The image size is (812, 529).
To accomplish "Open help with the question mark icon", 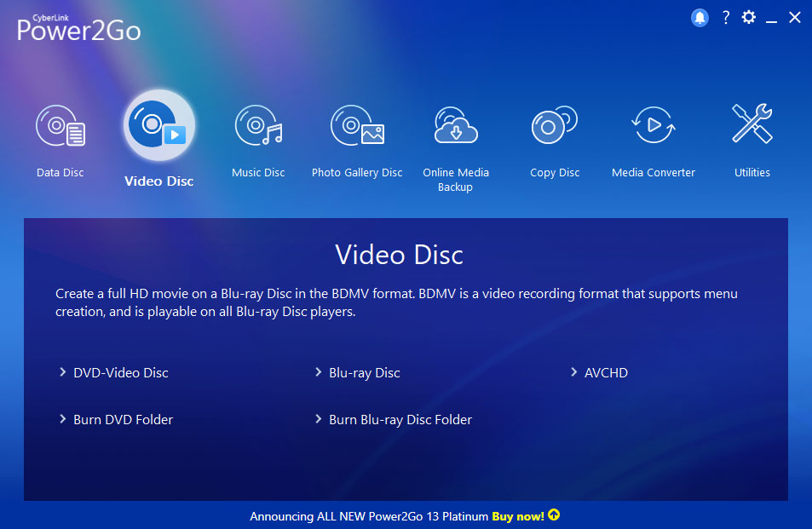I will click(x=726, y=18).
